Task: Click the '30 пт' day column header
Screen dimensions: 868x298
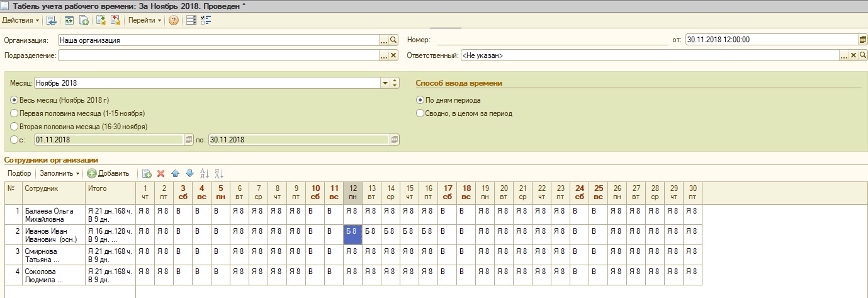Action: tap(693, 192)
